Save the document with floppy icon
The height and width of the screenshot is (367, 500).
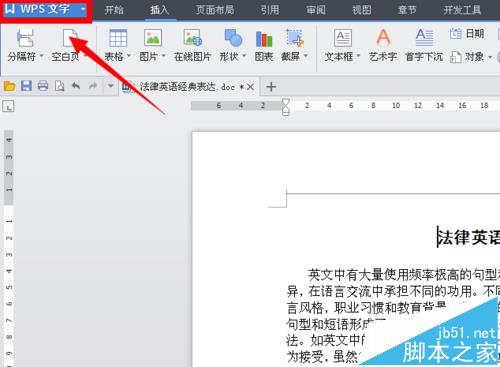point(26,86)
